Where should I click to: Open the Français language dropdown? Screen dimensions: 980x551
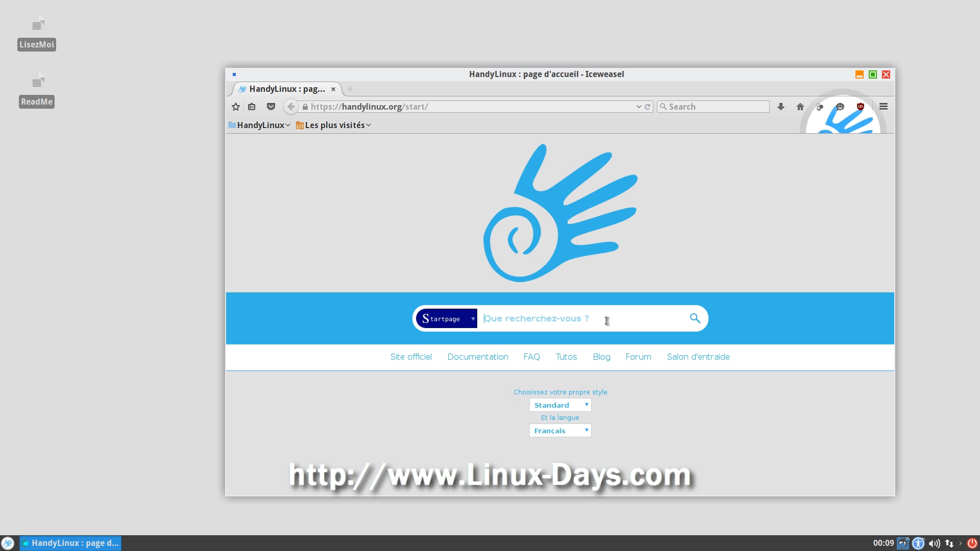[560, 431]
